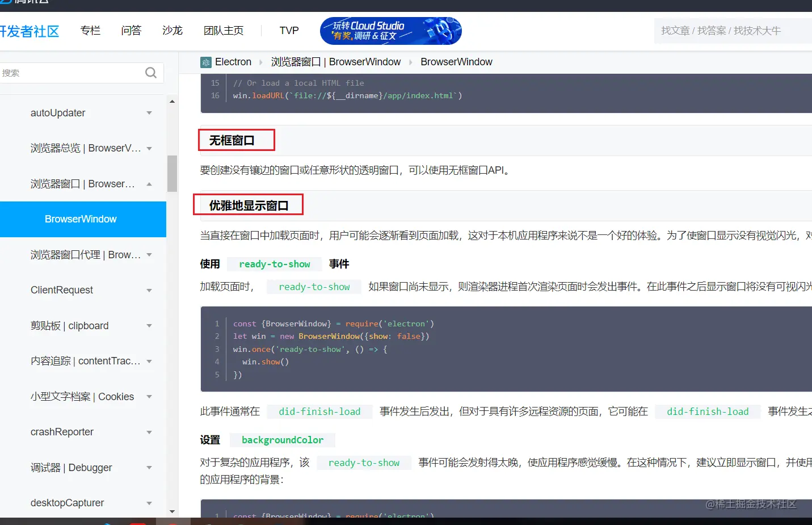Go to 开发者社区 home link
Image resolution: width=812 pixels, height=525 pixels.
point(30,31)
